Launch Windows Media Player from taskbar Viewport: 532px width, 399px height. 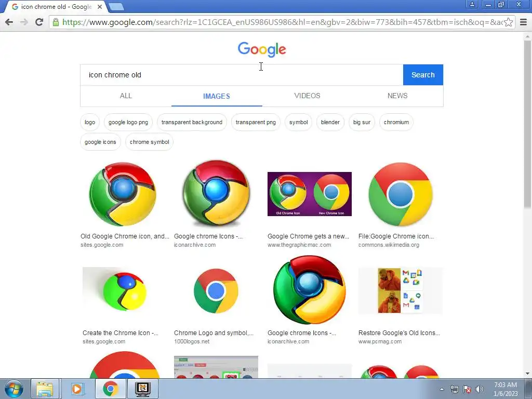[x=77, y=389]
